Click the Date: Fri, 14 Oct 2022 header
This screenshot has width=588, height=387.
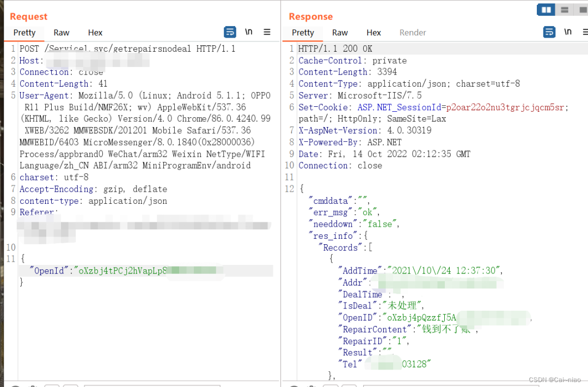pyautogui.click(x=384, y=154)
